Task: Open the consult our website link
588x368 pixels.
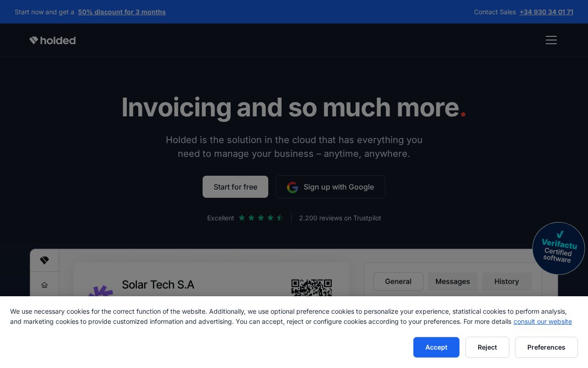Action: tap(543, 322)
